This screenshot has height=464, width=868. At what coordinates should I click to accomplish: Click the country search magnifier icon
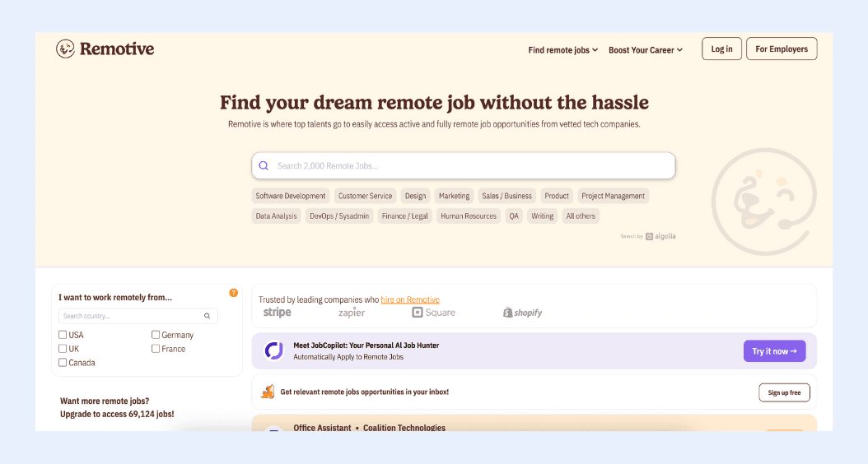[207, 316]
